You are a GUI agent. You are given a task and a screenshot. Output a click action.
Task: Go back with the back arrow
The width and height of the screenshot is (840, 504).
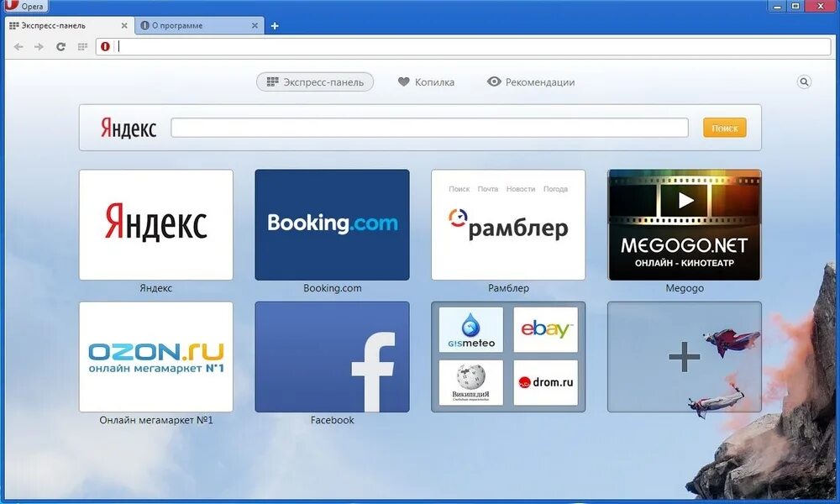pos(18,46)
